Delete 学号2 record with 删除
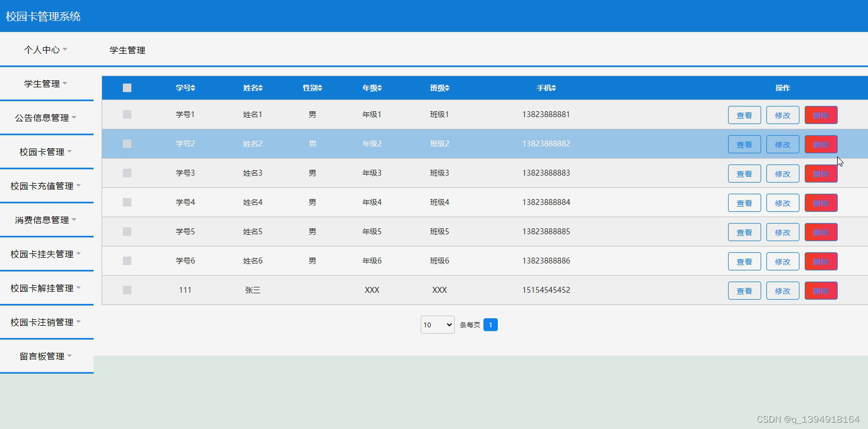The image size is (868, 429). coord(821,144)
